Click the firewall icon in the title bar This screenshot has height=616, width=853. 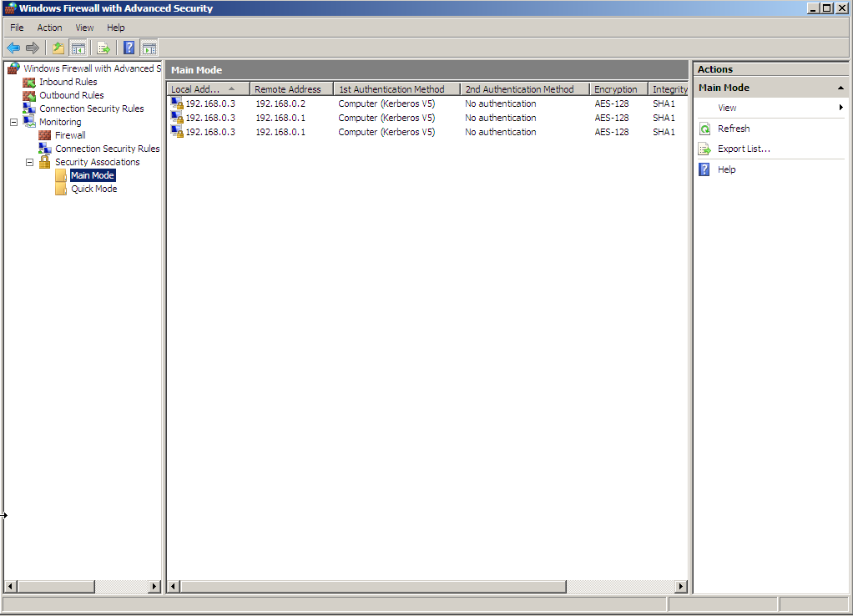click(x=10, y=8)
